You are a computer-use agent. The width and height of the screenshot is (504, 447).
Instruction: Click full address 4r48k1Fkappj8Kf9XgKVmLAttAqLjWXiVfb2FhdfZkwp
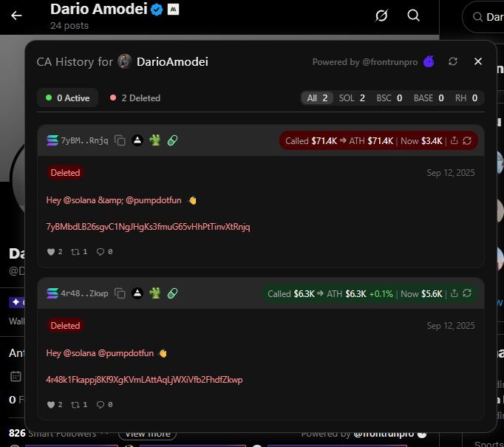pos(144,380)
